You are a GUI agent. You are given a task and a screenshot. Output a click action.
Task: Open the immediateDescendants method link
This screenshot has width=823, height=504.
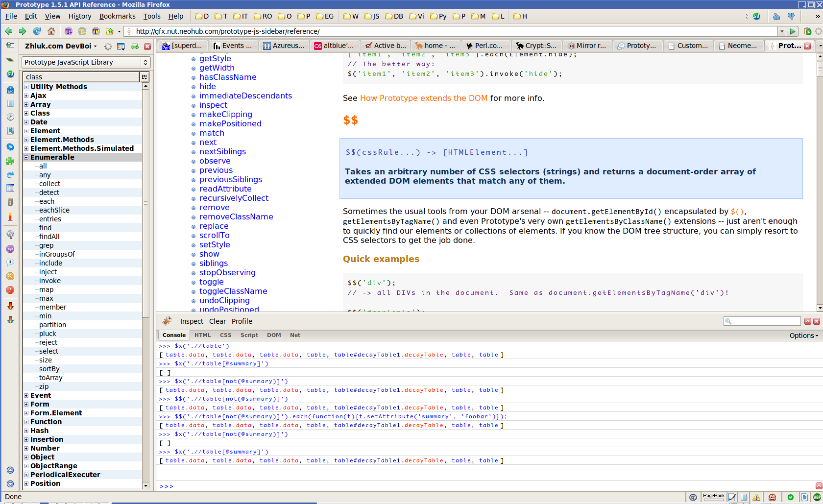tap(245, 96)
